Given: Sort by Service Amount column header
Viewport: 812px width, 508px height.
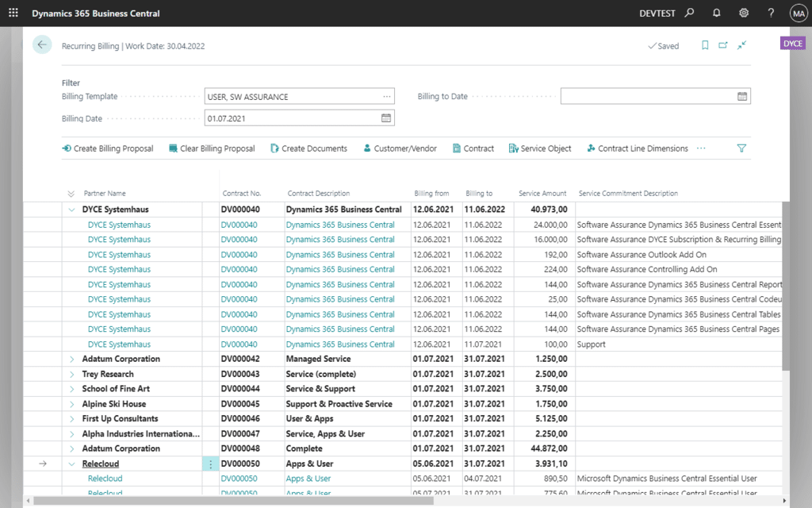Looking at the screenshot, I should point(542,194).
